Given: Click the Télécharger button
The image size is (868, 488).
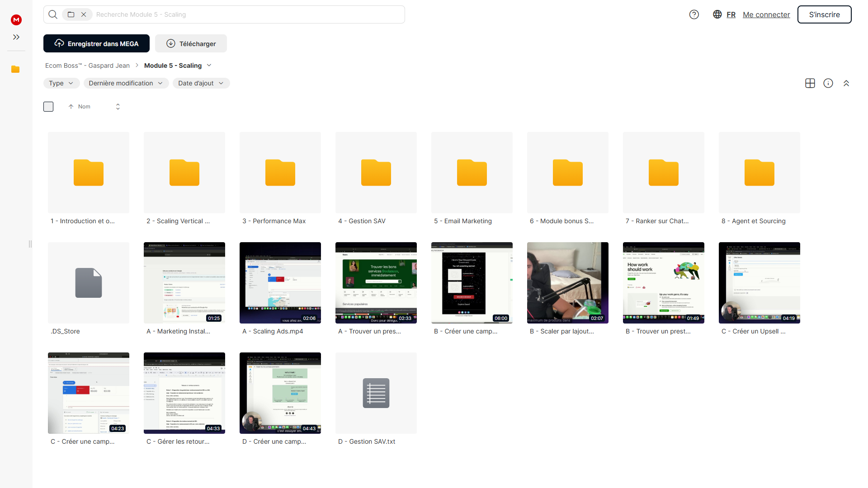Looking at the screenshot, I should 191,43.
